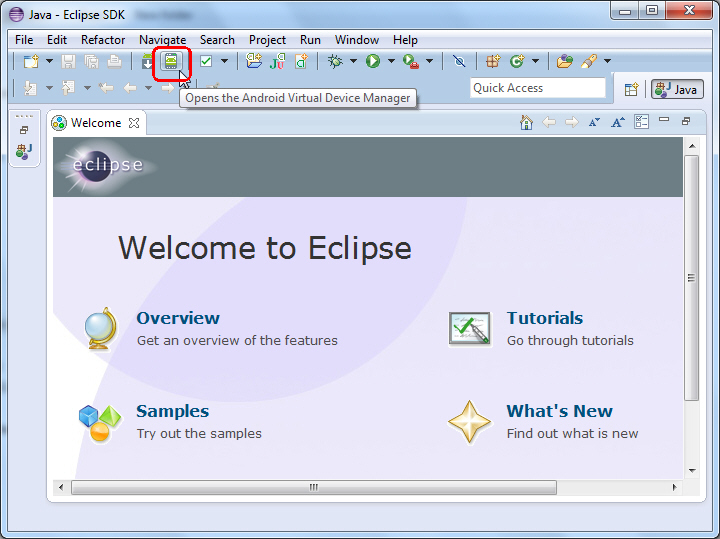Click the Back navigation arrow in toolbar
This screenshot has width=720, height=539.
pyautogui.click(x=130, y=88)
